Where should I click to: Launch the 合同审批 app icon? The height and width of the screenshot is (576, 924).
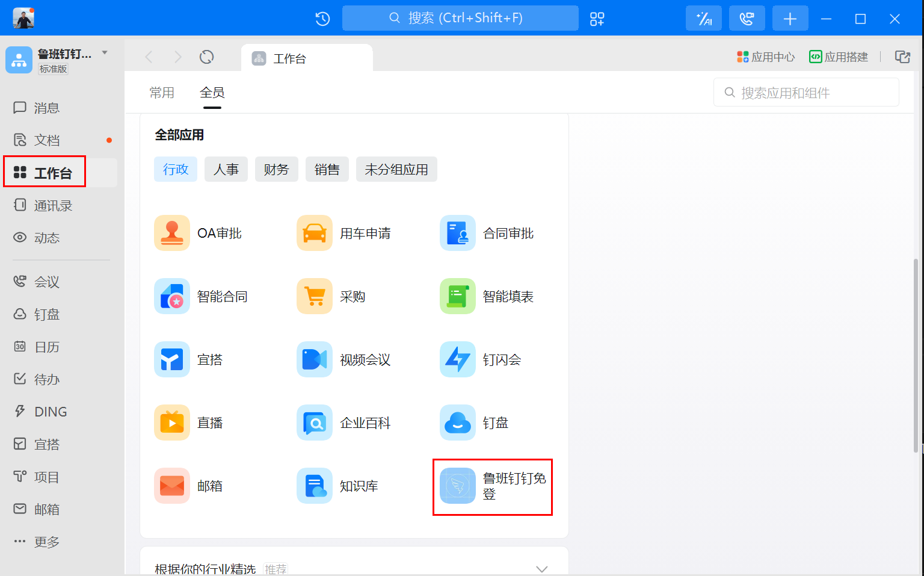tap(458, 233)
